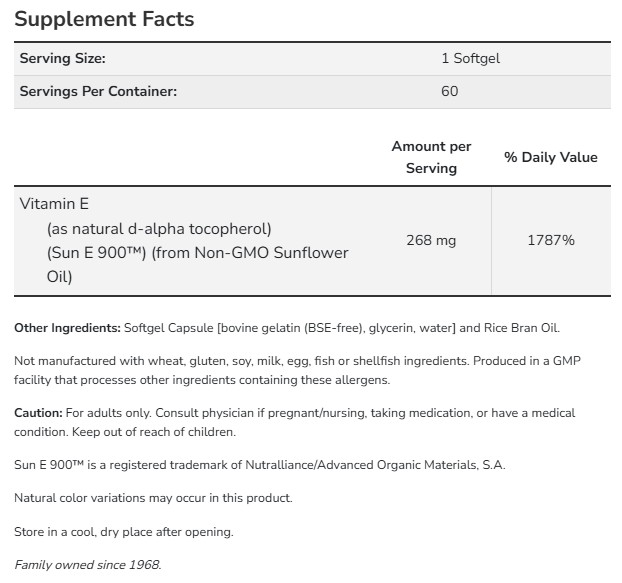Select the italic "Family owned since 1968" text
Image resolution: width=622 pixels, height=583 pixels.
tap(87, 565)
